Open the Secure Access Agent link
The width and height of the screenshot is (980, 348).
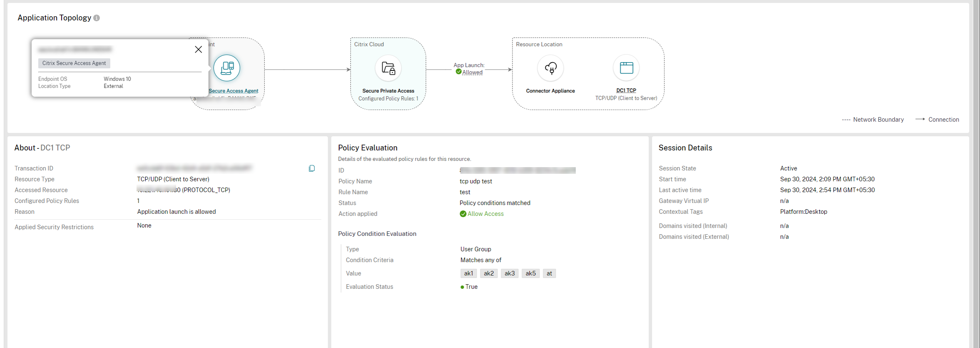tap(234, 91)
